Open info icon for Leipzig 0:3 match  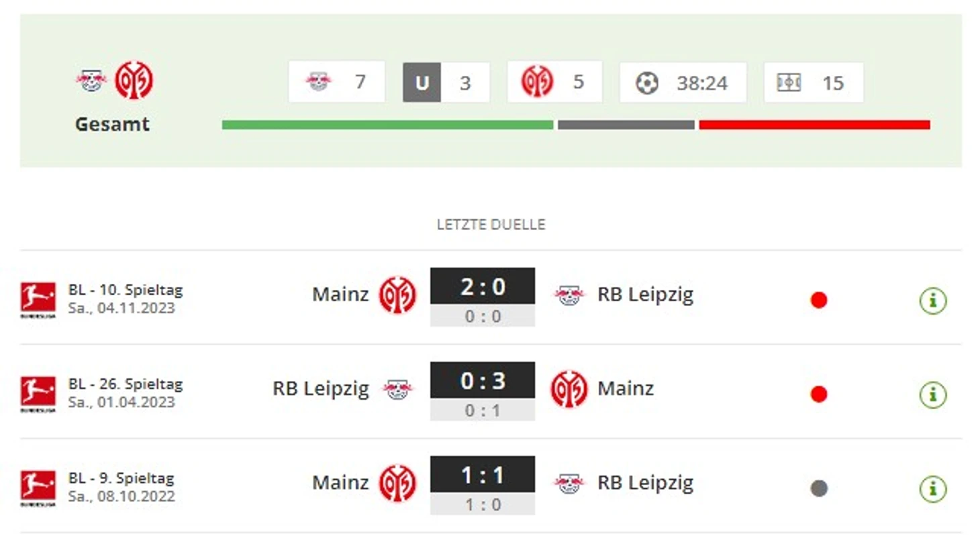point(932,394)
